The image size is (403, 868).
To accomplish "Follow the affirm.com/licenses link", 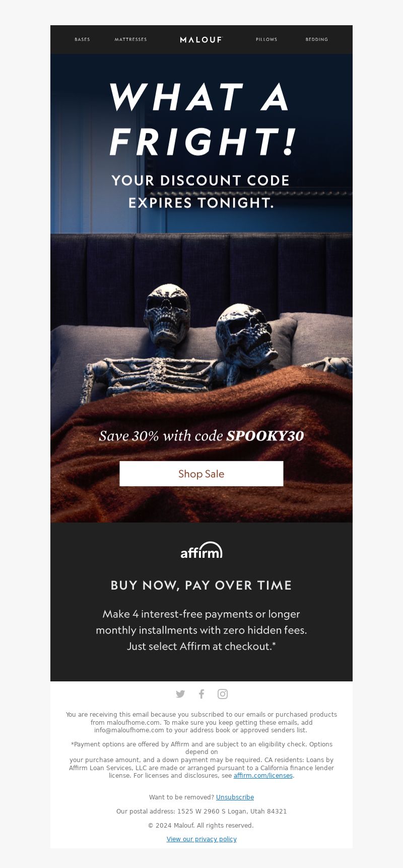I will [x=263, y=776].
